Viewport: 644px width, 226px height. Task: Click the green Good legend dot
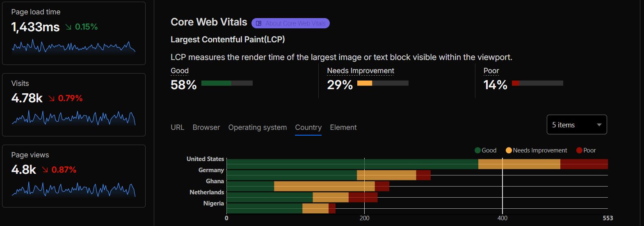pos(477,150)
